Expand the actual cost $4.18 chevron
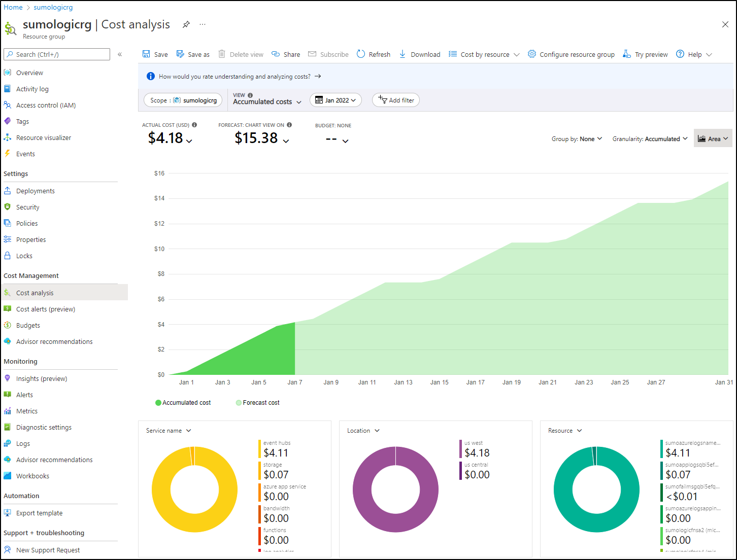The image size is (737, 560). 189,141
